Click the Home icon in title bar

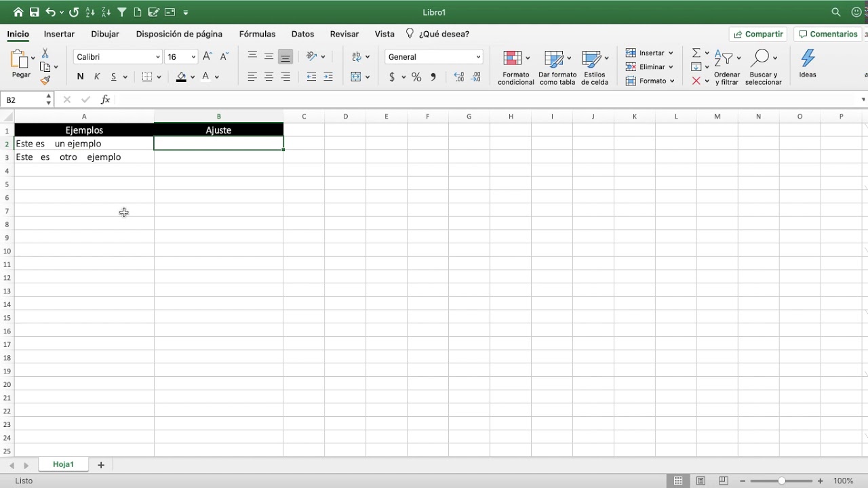tap(18, 12)
